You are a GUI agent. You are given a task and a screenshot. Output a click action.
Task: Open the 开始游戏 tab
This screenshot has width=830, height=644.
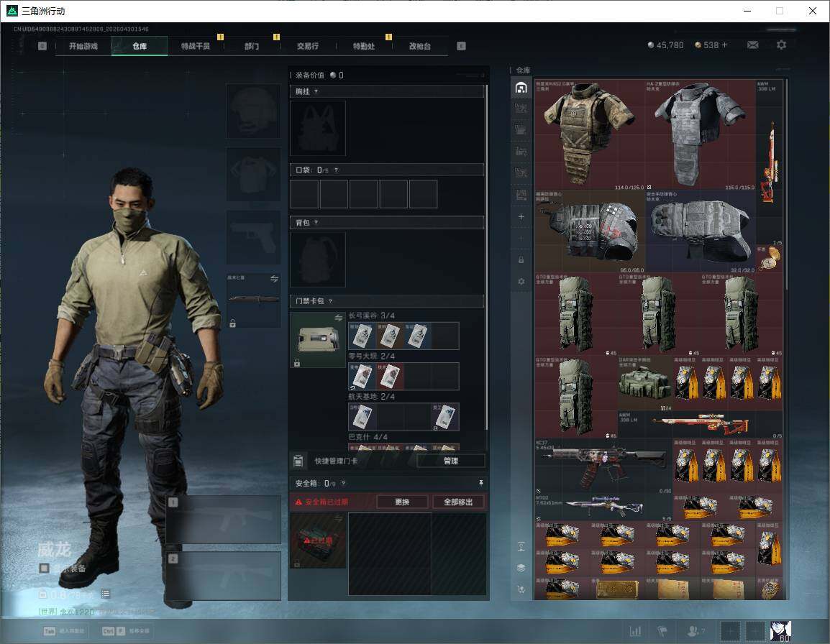tap(83, 46)
